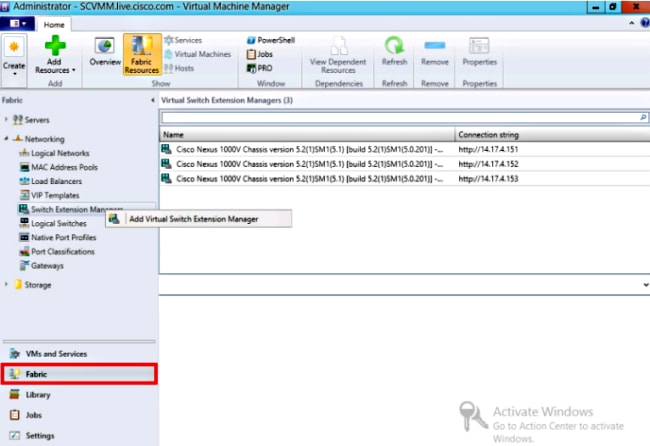
Task: Select Servers in the Fabric tree
Action: tap(31, 120)
